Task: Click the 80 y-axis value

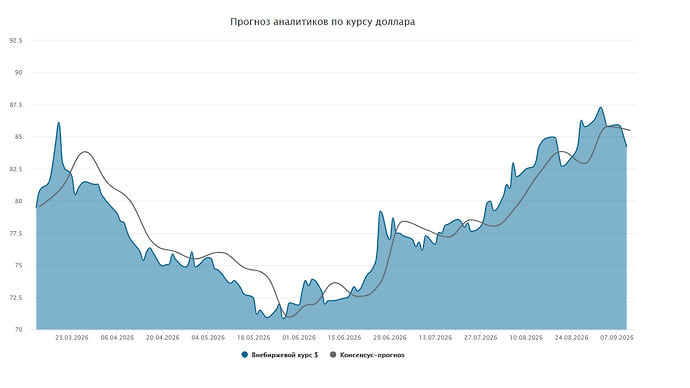Action: 18,201
